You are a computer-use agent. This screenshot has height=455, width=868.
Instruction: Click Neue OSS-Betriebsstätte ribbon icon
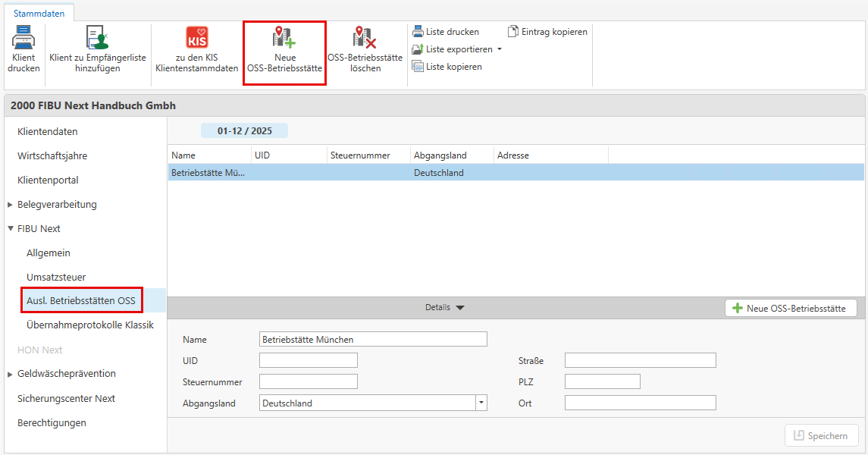(x=284, y=38)
